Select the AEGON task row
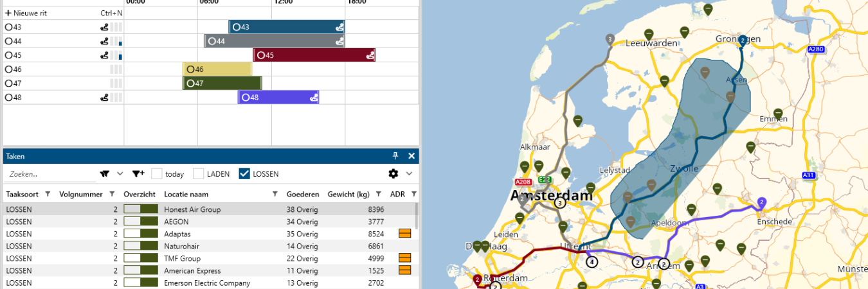 pyautogui.click(x=209, y=222)
